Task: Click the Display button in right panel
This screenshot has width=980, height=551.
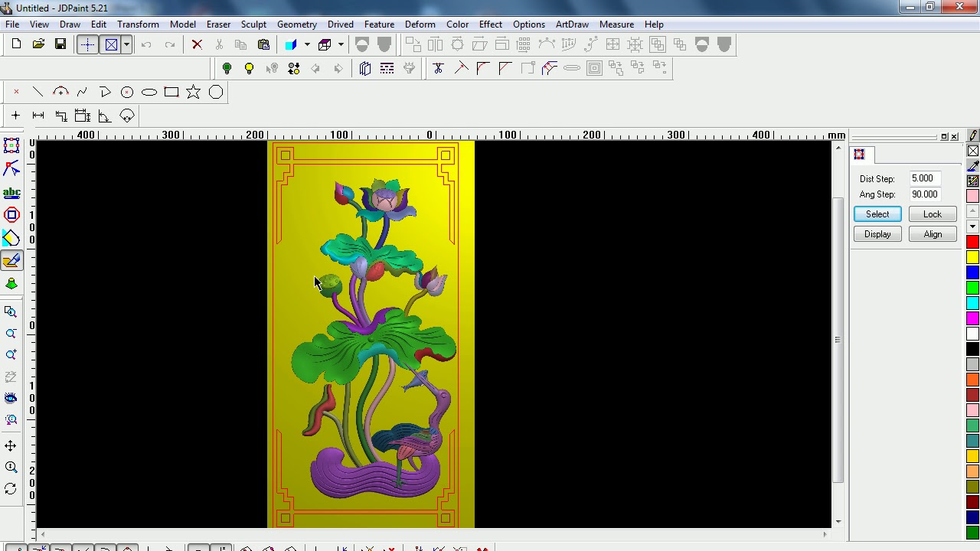Action: pyautogui.click(x=877, y=234)
